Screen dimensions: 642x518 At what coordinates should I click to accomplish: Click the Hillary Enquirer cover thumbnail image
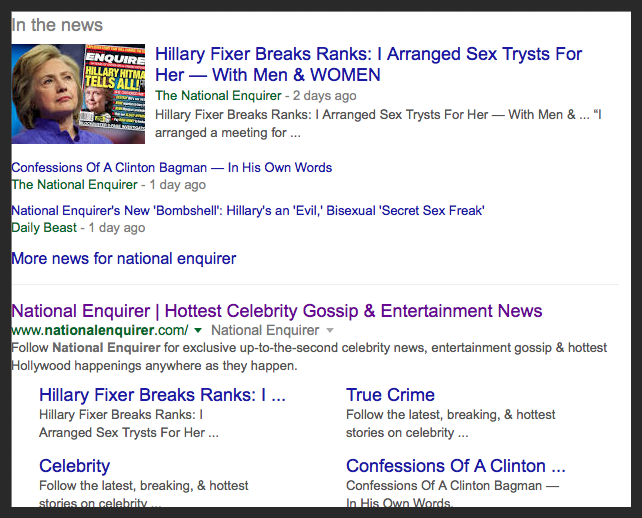78,94
